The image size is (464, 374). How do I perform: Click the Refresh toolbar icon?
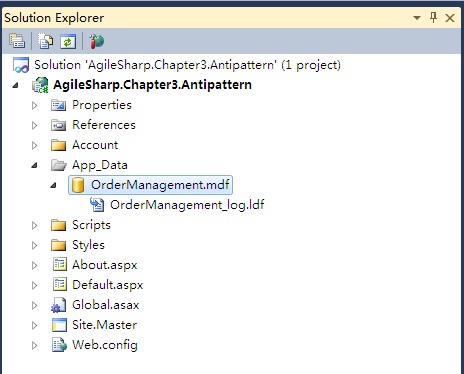[x=68, y=42]
